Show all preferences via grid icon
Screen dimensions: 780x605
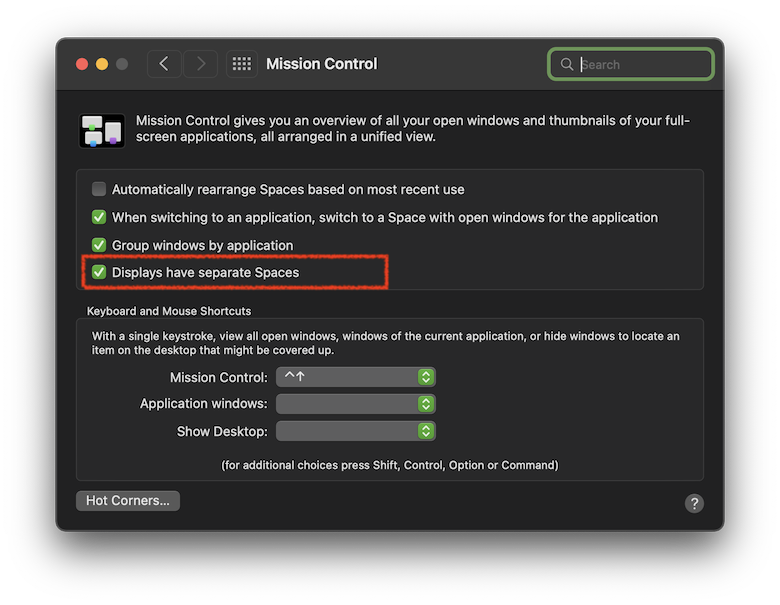[242, 64]
